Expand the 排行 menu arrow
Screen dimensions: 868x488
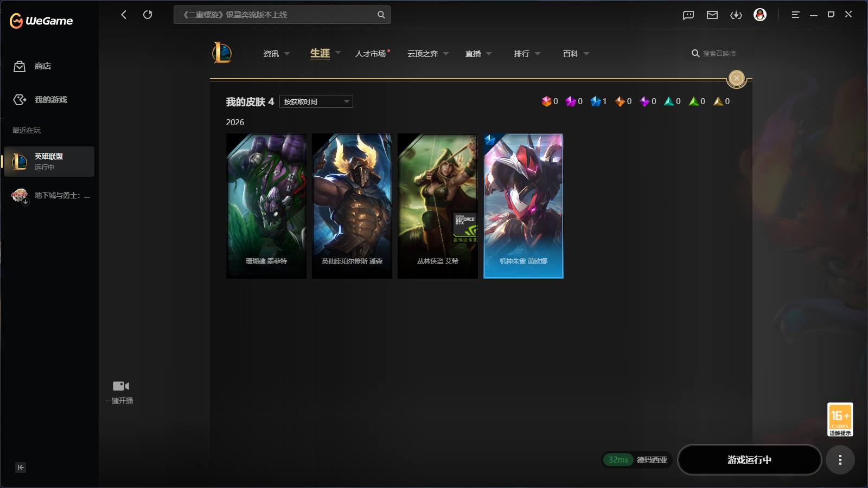(x=538, y=54)
